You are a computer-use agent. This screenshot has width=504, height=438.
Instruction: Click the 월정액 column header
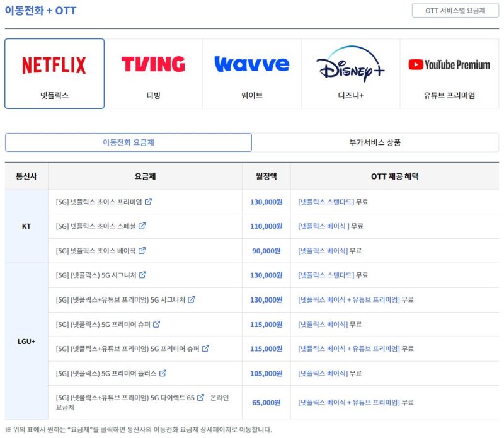[266, 176]
